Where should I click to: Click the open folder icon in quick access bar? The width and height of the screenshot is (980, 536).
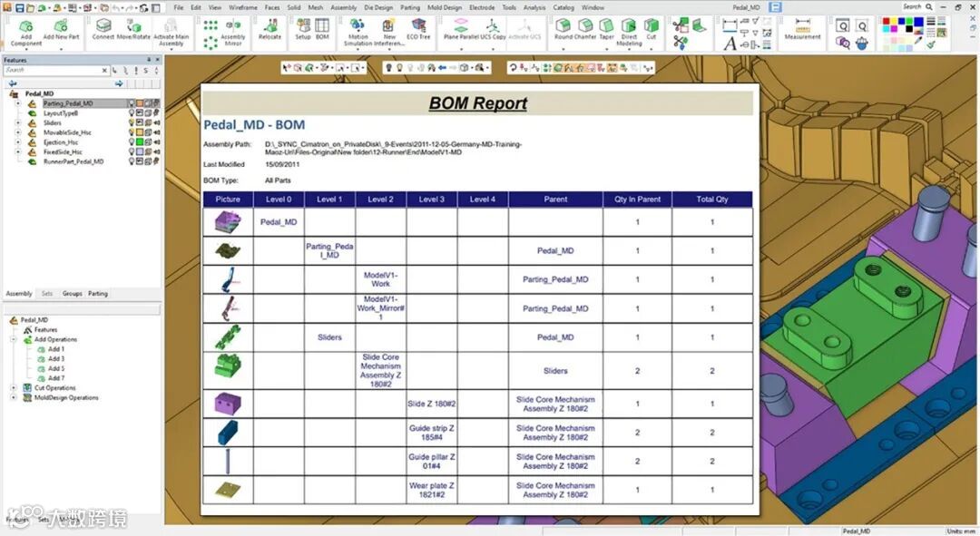pyautogui.click(x=31, y=7)
